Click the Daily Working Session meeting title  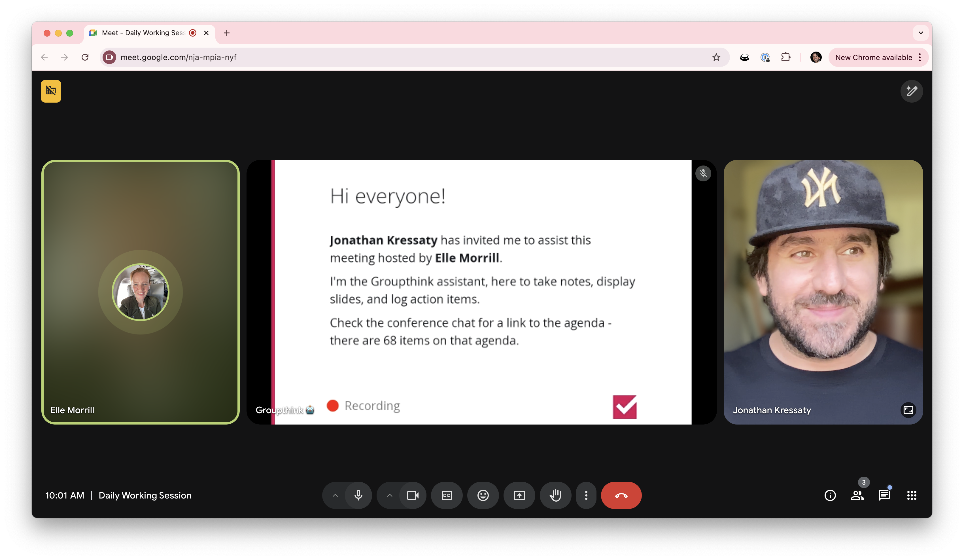(145, 495)
